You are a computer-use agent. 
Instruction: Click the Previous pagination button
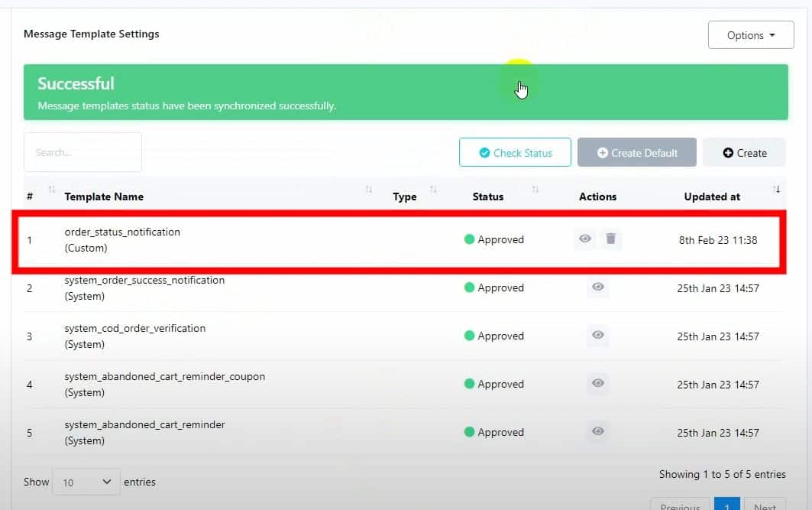pyautogui.click(x=680, y=505)
